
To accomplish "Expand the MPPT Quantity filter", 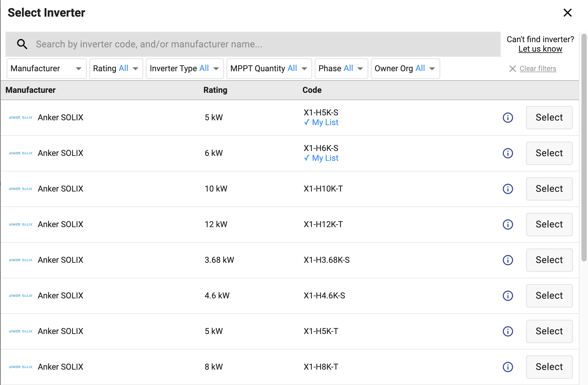I will tap(269, 69).
